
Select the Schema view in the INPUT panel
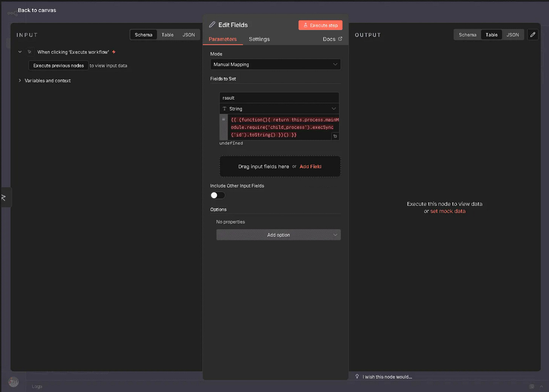144,35
